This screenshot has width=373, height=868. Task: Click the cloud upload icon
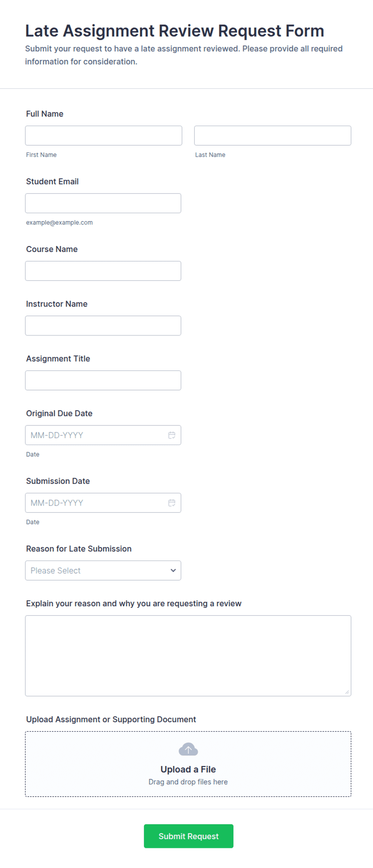pyautogui.click(x=188, y=749)
